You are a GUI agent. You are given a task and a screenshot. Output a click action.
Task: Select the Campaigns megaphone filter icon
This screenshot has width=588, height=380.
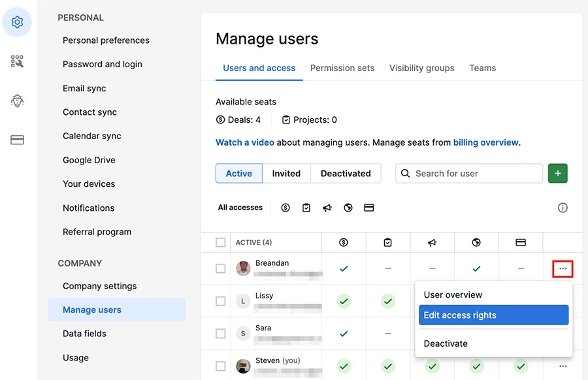[x=327, y=208]
